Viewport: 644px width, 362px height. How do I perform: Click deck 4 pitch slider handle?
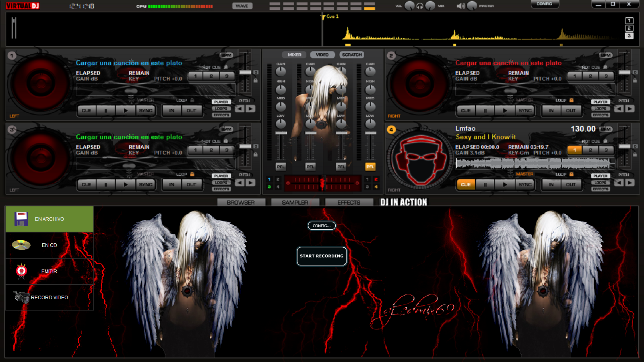pos(624,146)
